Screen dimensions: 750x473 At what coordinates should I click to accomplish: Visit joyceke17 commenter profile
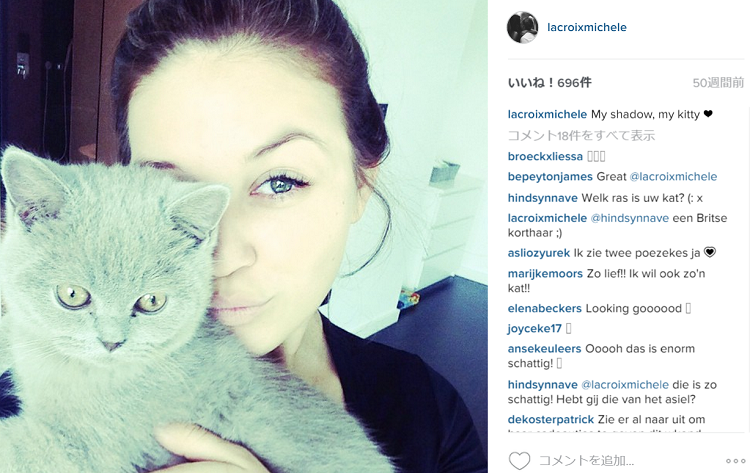coord(534,329)
